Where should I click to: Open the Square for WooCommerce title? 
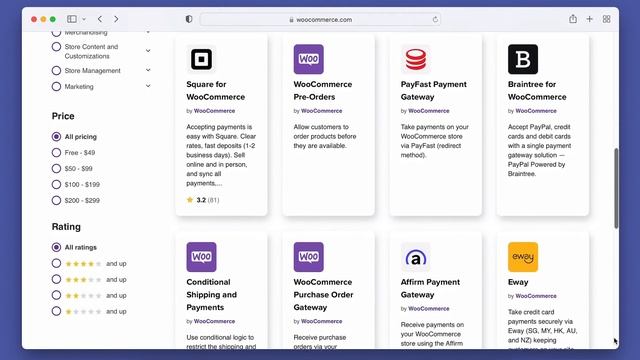tap(216, 91)
